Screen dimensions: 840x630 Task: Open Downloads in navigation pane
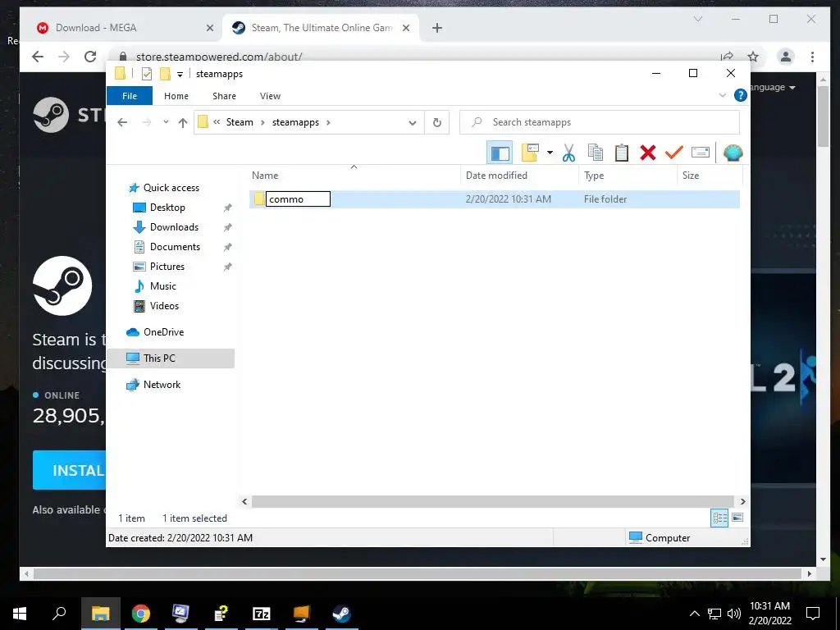pyautogui.click(x=174, y=227)
